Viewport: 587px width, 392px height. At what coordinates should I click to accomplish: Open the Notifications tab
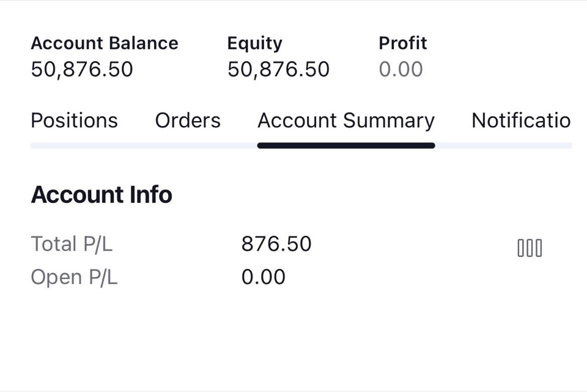tap(521, 120)
